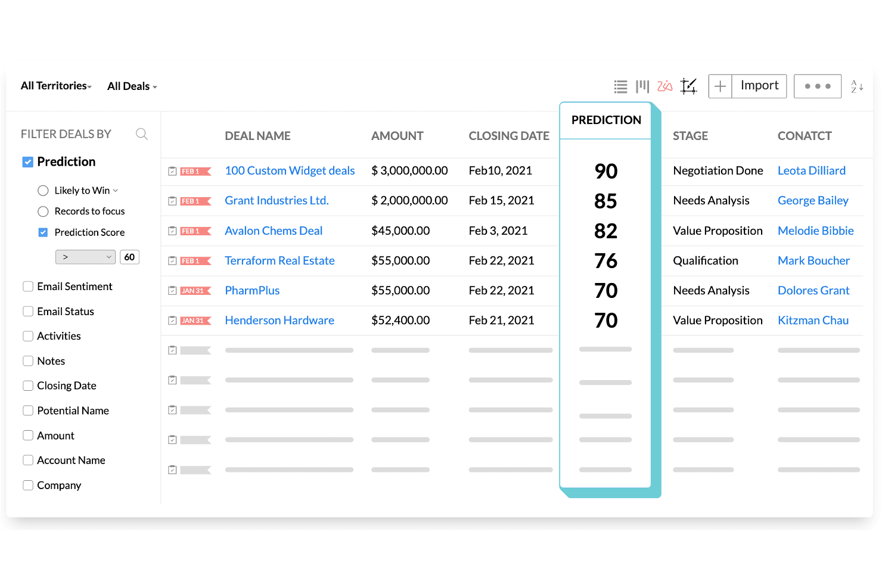
Task: Check the Amount filter
Action: (28, 435)
